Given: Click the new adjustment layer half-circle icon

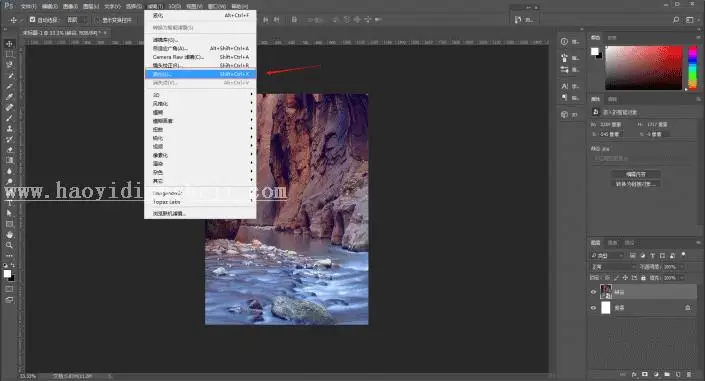Looking at the screenshot, I should point(656,374).
